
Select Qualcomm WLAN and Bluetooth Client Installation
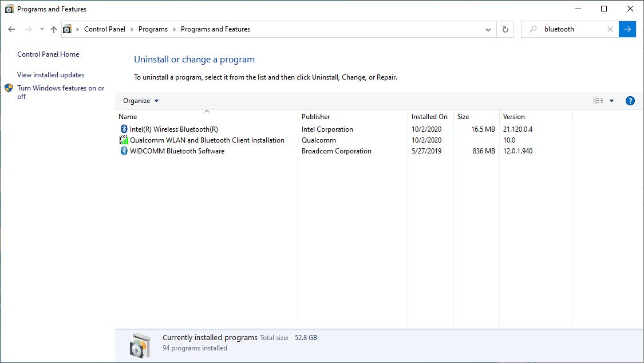coord(207,140)
